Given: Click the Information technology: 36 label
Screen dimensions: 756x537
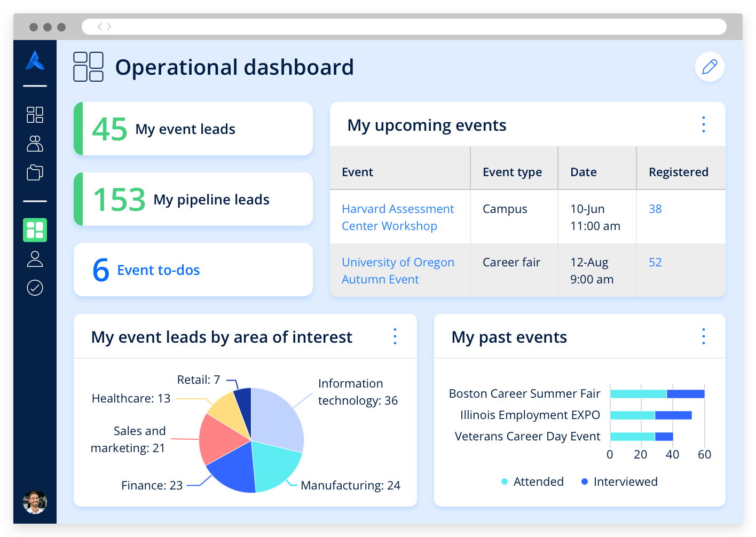Looking at the screenshot, I should point(358,392).
